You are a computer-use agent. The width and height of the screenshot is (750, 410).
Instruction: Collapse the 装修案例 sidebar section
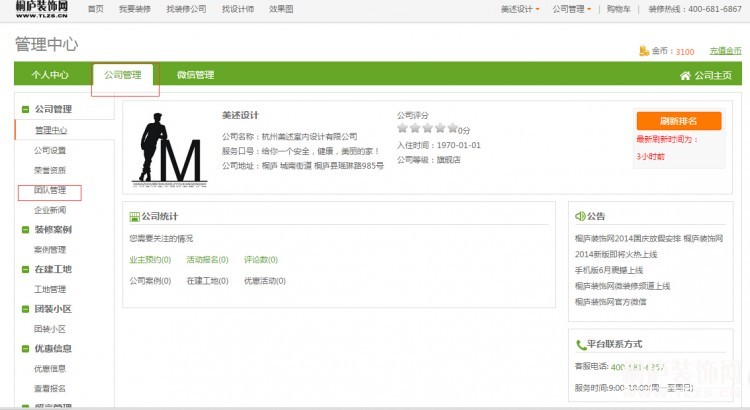coord(25,229)
